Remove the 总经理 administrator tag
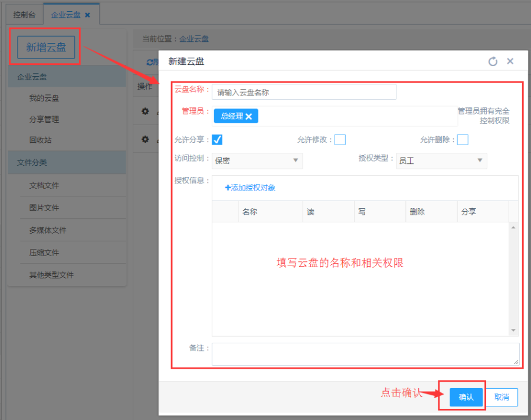The image size is (531, 420). point(248,117)
